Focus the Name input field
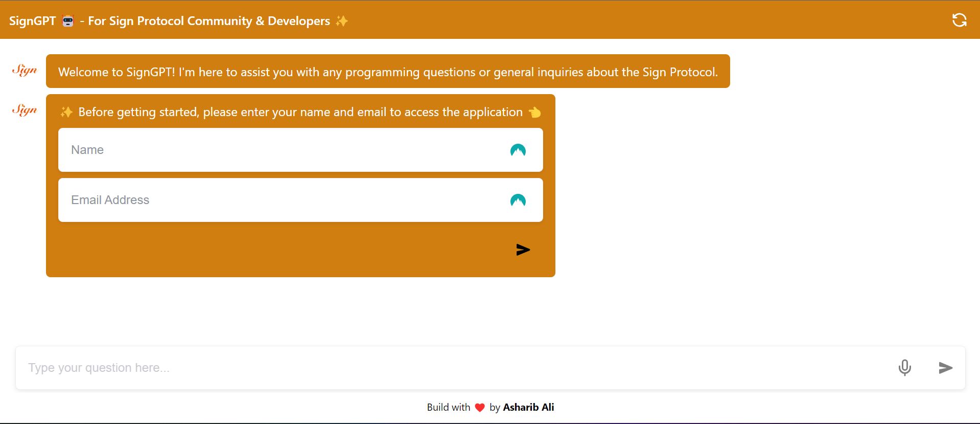The width and height of the screenshot is (980, 424). tap(300, 150)
